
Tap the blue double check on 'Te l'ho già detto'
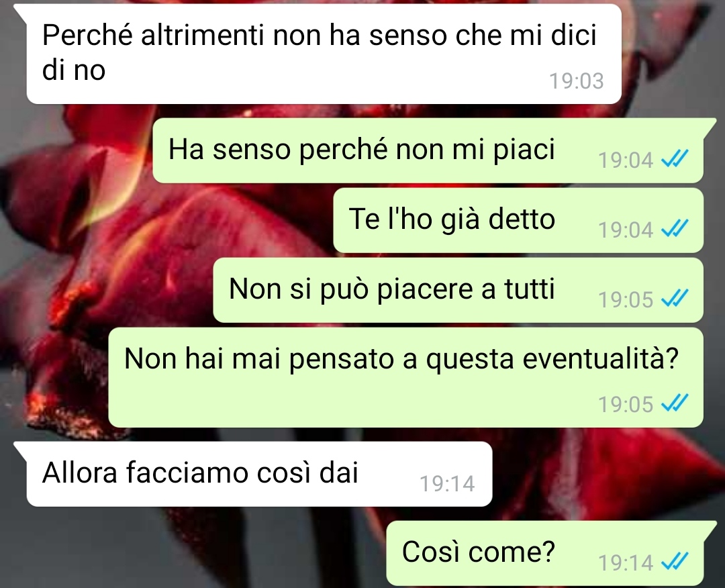click(x=675, y=230)
